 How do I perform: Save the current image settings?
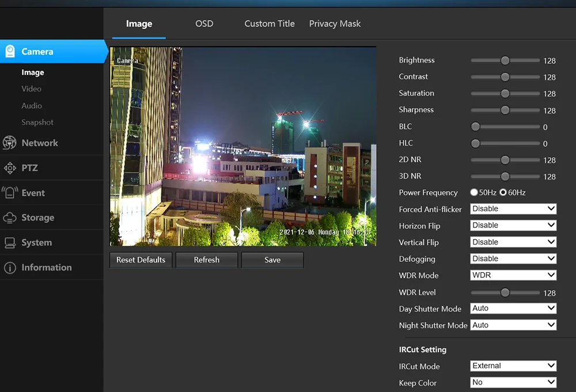coord(272,260)
